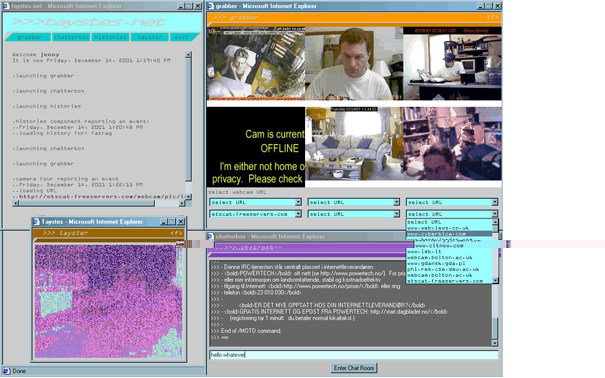This screenshot has height=378, width=605.
Task: Click the tayster pixelated image
Action: (x=108, y=301)
